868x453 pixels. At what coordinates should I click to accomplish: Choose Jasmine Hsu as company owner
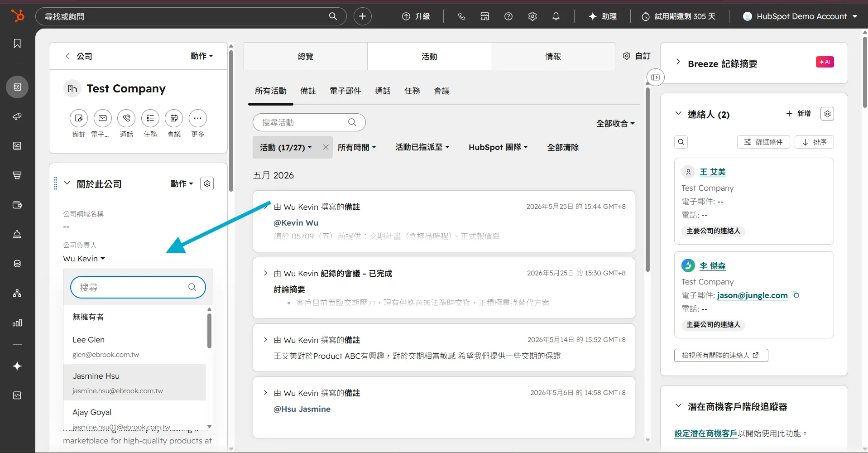134,382
